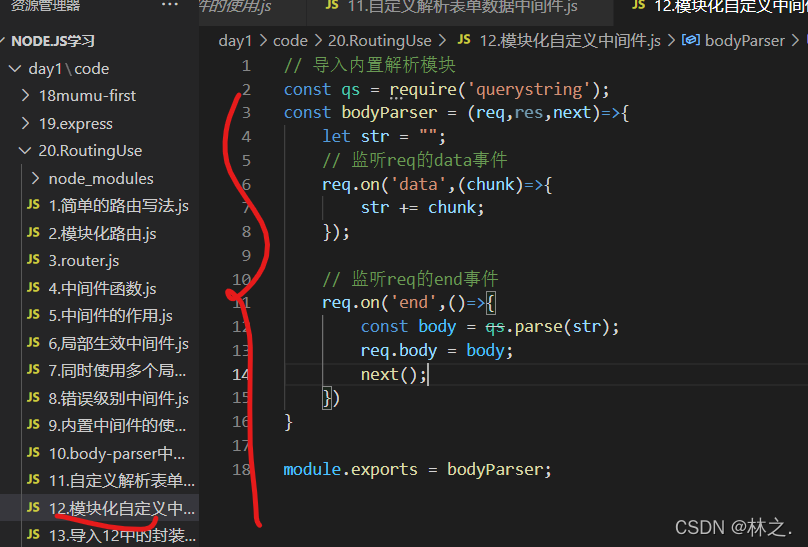Image resolution: width=808 pixels, height=547 pixels.
Task: Click module.exports on line 18
Action: 350,470
